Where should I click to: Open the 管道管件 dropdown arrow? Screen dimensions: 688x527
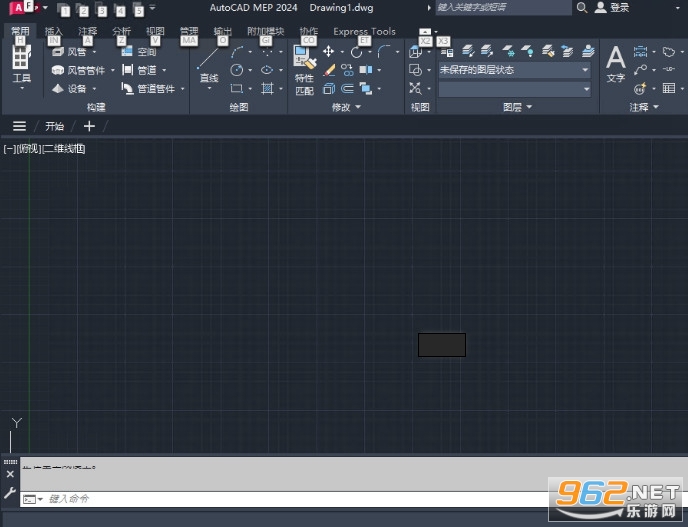pos(183,89)
